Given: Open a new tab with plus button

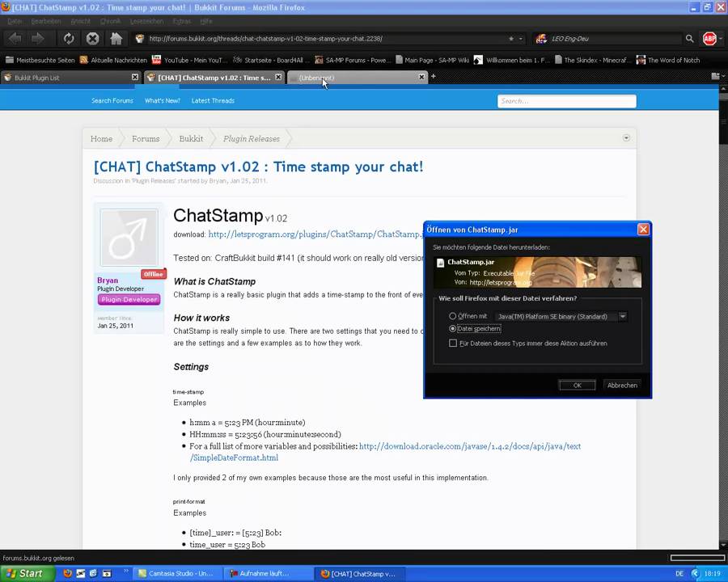Looking at the screenshot, I should pyautogui.click(x=434, y=77).
